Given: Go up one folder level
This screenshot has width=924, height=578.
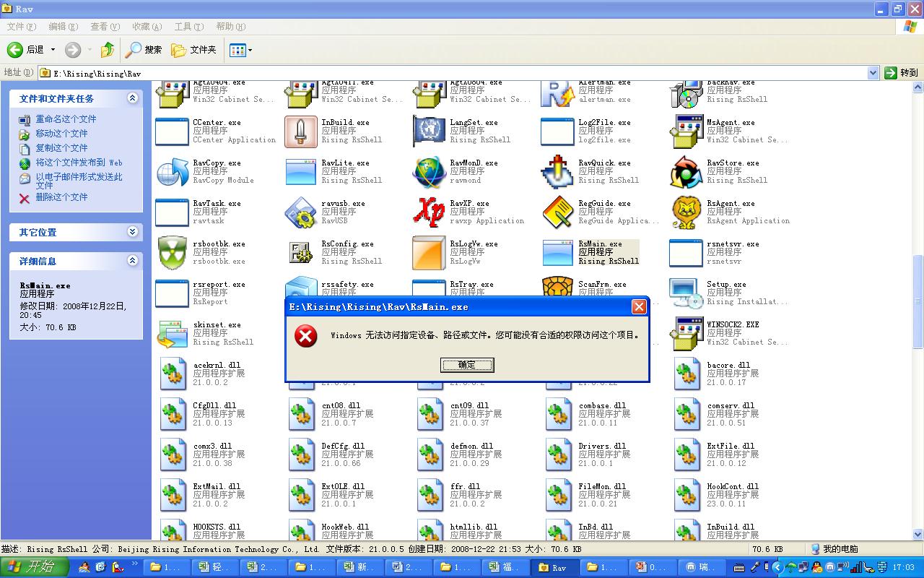Looking at the screenshot, I should (107, 50).
